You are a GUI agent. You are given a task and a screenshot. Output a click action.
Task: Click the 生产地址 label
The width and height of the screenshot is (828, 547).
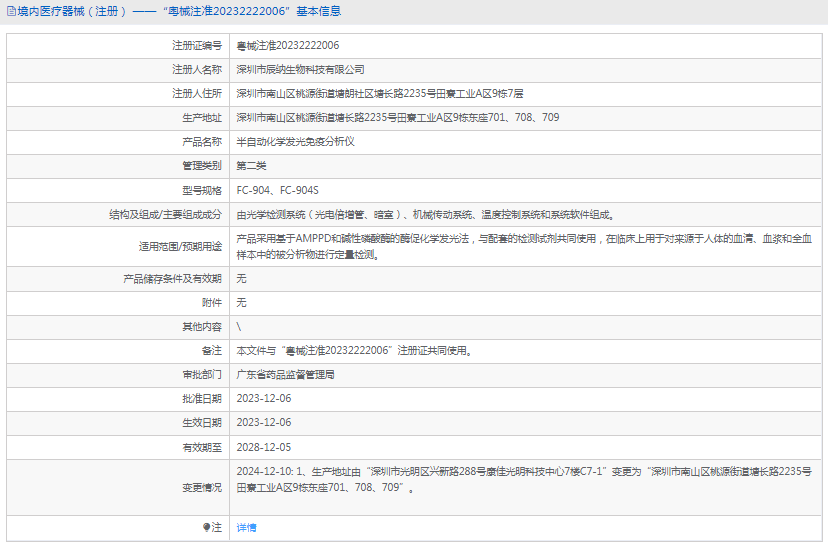202,117
